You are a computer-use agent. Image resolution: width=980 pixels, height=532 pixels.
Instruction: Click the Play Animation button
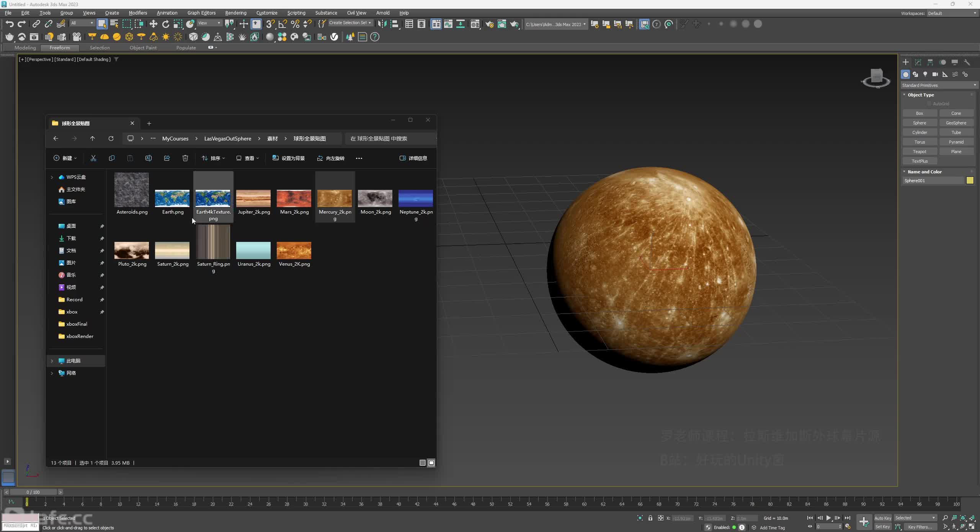(828, 518)
